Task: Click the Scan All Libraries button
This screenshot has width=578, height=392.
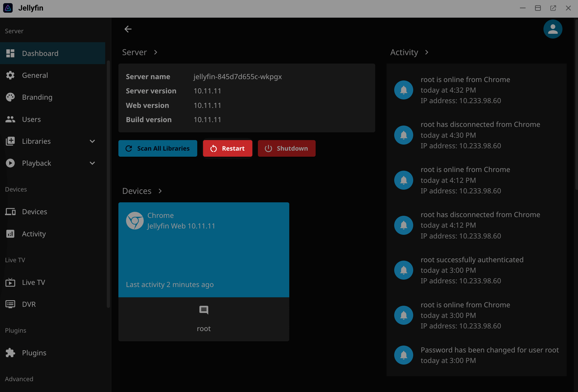Action: 158,148
